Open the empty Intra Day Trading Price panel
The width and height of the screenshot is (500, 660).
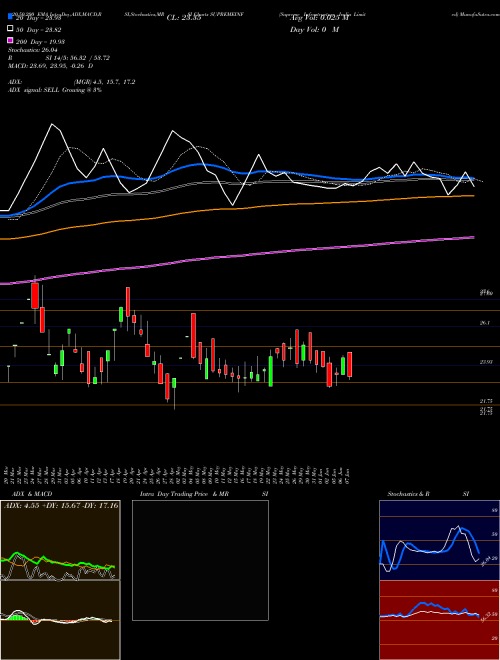[x=200, y=560]
